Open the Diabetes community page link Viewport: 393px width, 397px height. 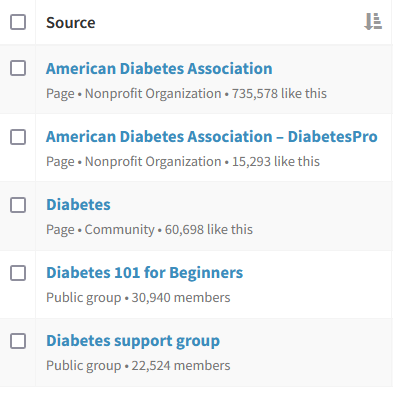click(78, 205)
